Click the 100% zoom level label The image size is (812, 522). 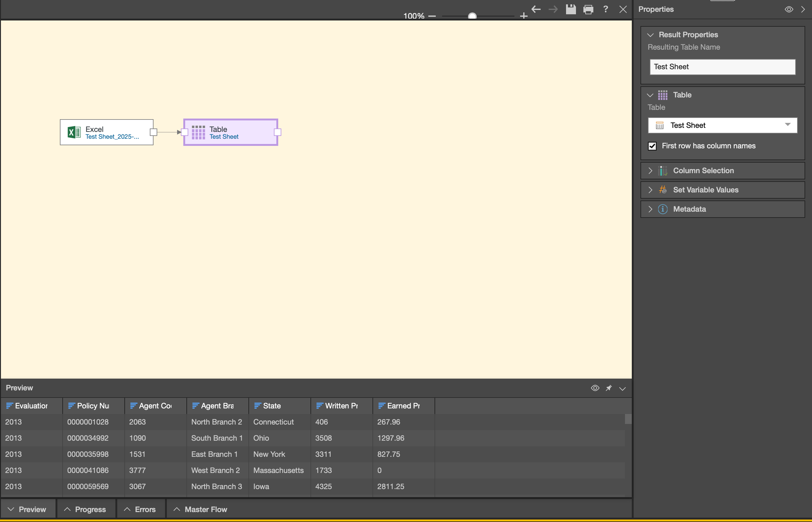coord(414,16)
